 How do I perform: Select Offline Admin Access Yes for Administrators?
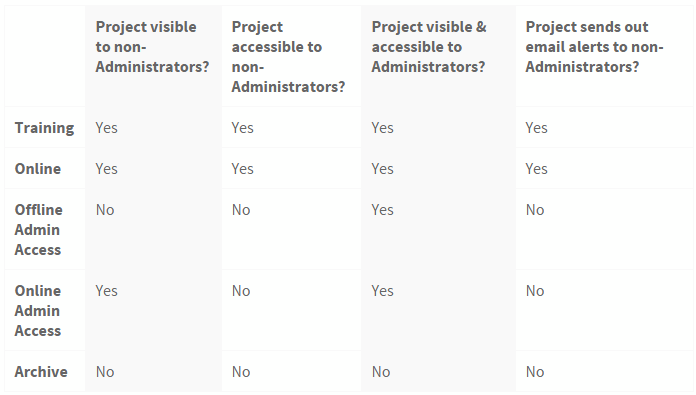click(x=383, y=209)
